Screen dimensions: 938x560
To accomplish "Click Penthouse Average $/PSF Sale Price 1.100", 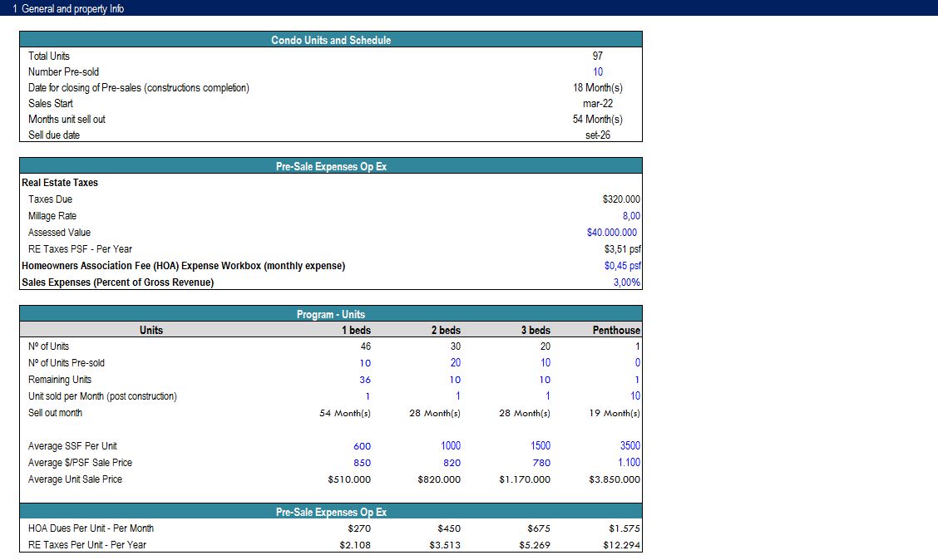I will (x=628, y=463).
